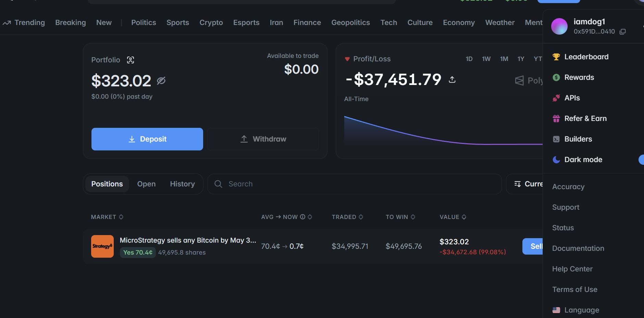Viewport: 644px width, 318px height.
Task: Open the Current sort filter dropdown
Action: tap(525, 184)
